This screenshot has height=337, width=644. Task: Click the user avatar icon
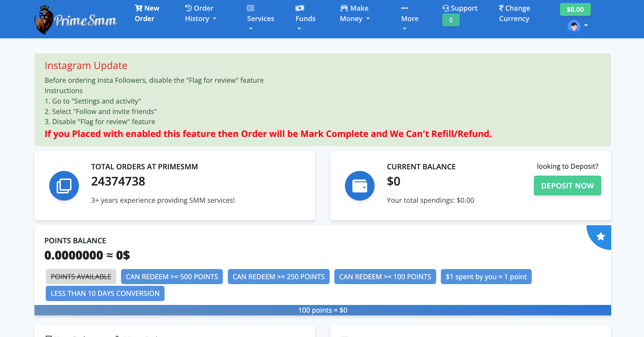click(x=574, y=26)
